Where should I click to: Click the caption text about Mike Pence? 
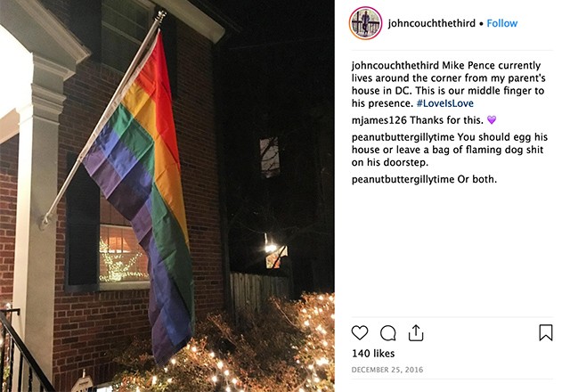449,85
